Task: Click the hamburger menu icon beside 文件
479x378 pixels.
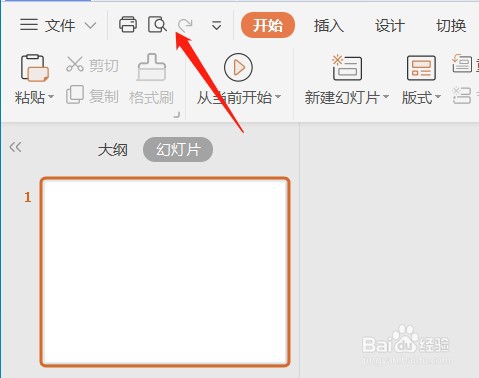Action: pyautogui.click(x=29, y=25)
